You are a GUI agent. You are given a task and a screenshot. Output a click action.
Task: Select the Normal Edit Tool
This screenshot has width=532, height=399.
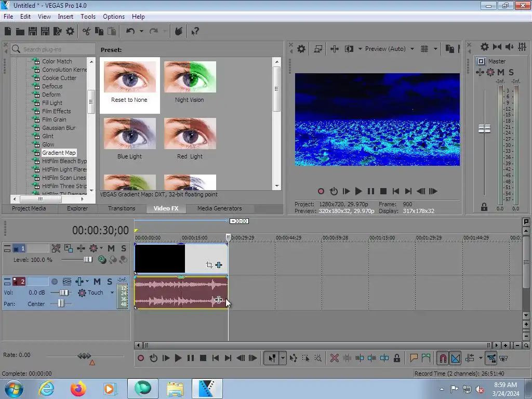(x=272, y=358)
